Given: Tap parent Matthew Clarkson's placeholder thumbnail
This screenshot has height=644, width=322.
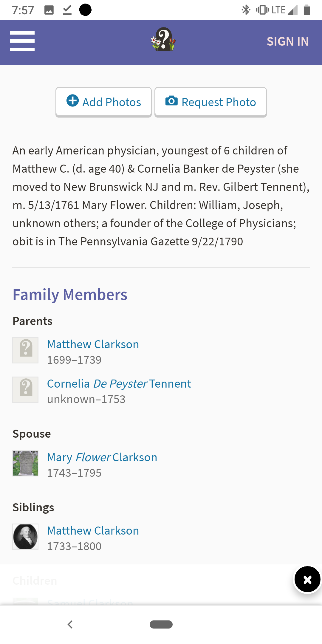Looking at the screenshot, I should [25, 350].
